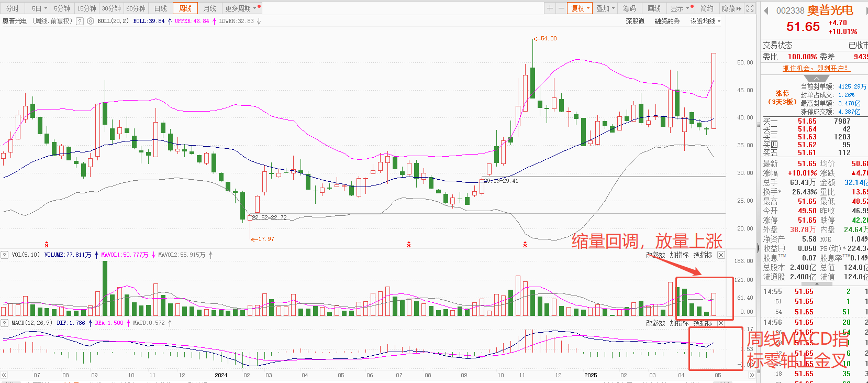The image size is (868, 383).
Task: Go to previous stock using left arrow by 002338
Action: tap(766, 11)
